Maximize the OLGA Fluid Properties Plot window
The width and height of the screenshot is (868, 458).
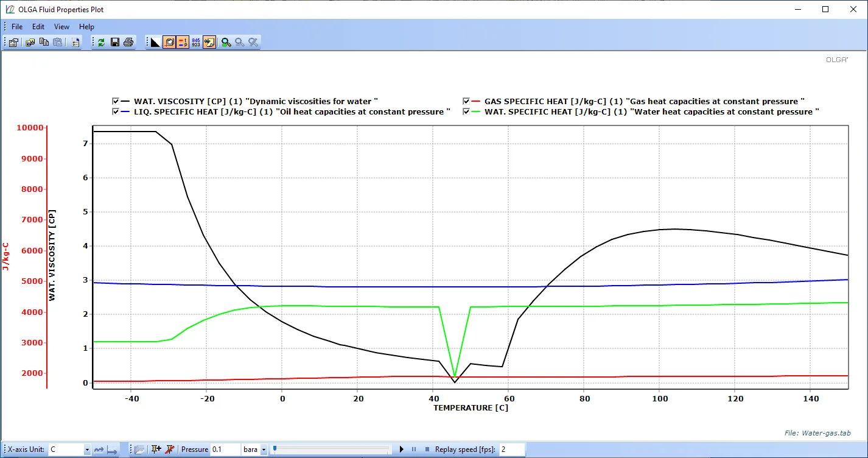pyautogui.click(x=825, y=9)
